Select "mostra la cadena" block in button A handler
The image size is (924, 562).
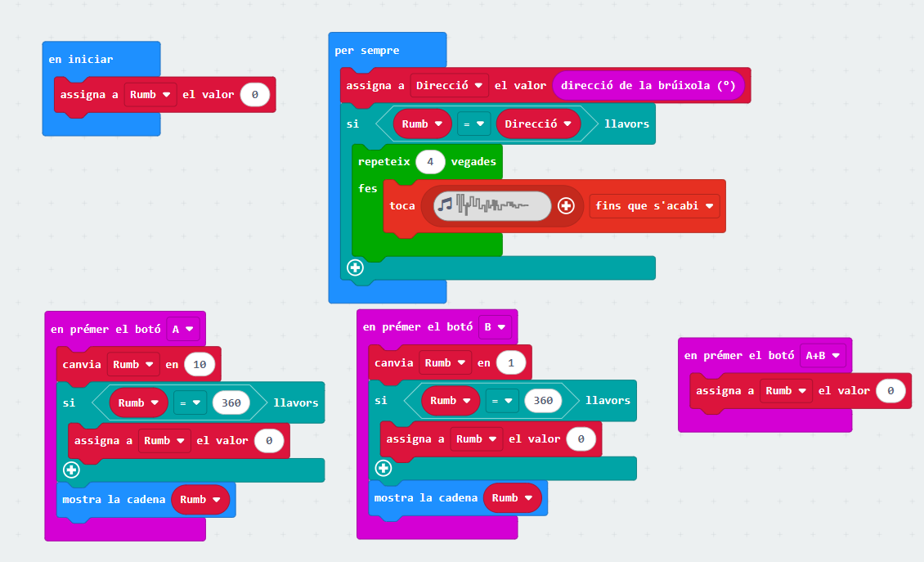114,499
